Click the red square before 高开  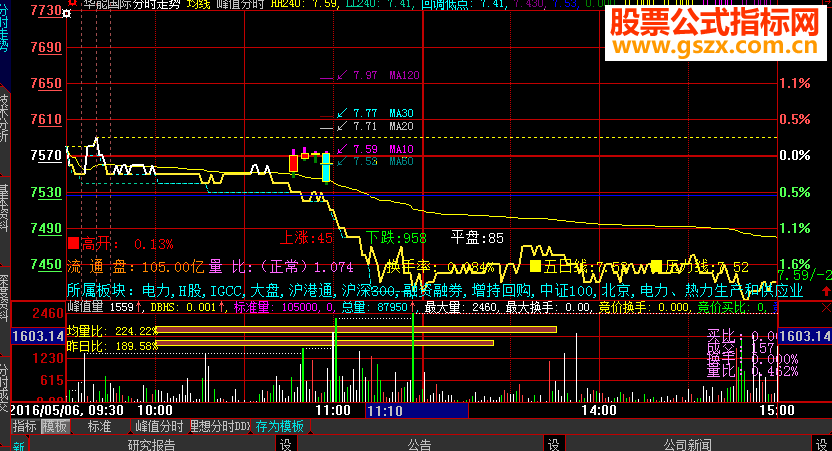(x=73, y=244)
